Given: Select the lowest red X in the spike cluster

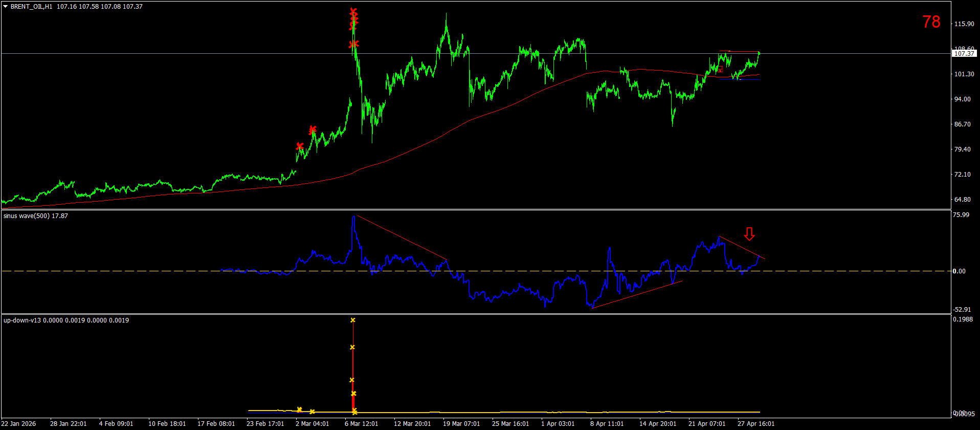Looking at the screenshot, I should (354, 44).
